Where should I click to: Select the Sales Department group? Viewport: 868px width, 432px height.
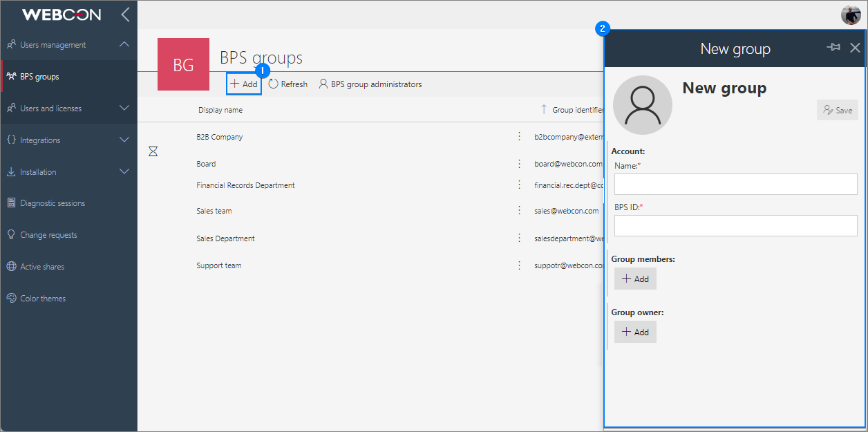click(x=225, y=238)
